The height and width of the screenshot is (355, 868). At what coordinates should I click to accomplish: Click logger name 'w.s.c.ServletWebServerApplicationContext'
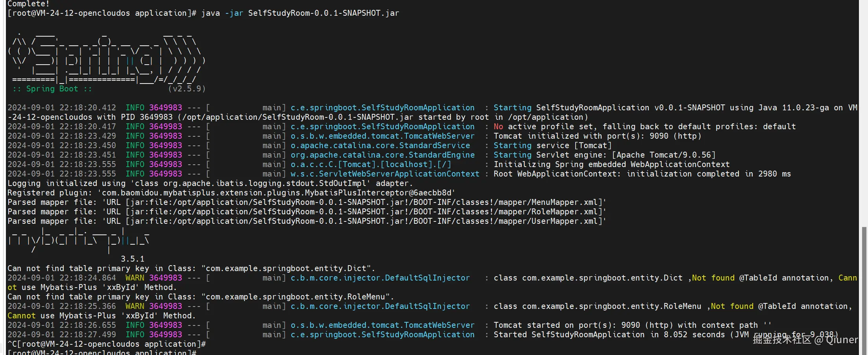(x=385, y=174)
